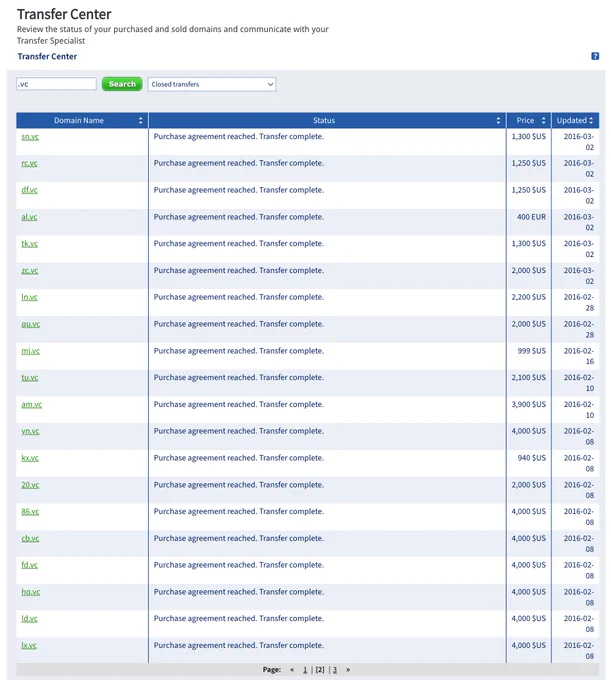The image size is (611, 680).
Task: Focus the .vc search input field
Action: pyautogui.click(x=56, y=84)
